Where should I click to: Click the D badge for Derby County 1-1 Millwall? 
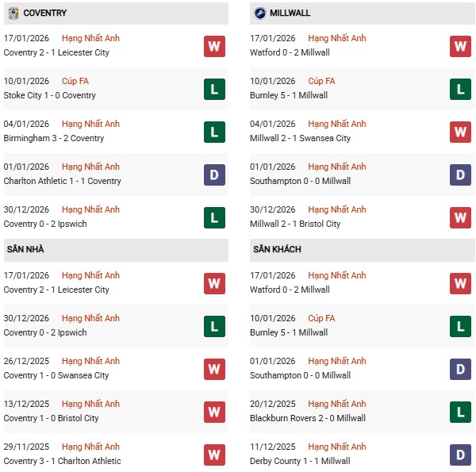tap(460, 455)
